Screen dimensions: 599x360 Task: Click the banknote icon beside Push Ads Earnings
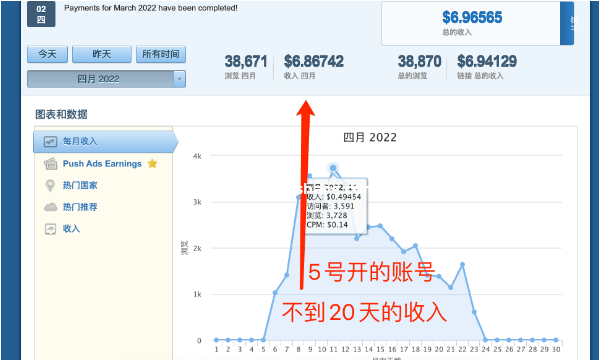tap(50, 164)
